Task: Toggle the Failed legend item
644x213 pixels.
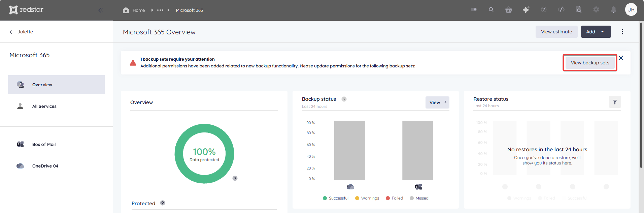Action: [394, 198]
